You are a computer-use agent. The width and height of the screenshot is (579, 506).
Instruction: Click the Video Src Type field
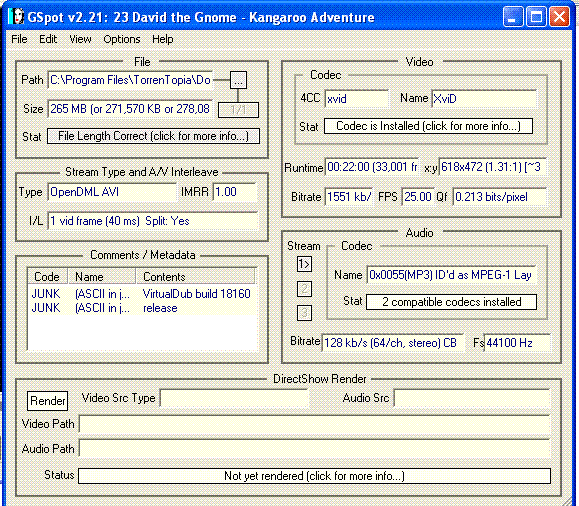[x=234, y=398]
